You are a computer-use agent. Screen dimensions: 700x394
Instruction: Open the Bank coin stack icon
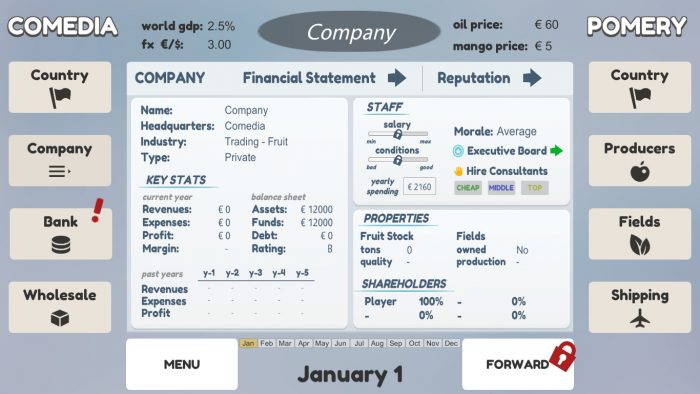pyautogui.click(x=61, y=245)
